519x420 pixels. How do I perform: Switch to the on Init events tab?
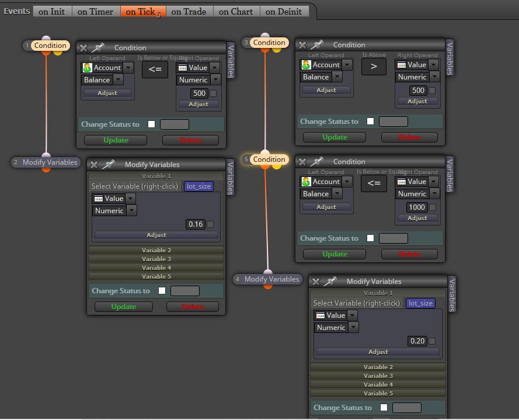pyautogui.click(x=52, y=12)
